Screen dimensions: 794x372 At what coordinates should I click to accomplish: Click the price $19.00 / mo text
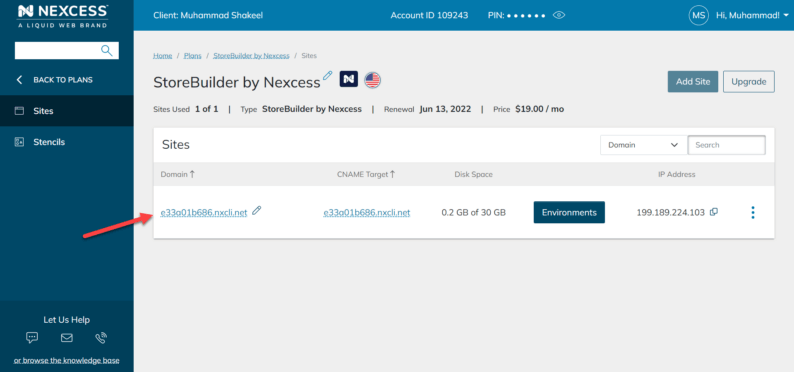click(539, 109)
